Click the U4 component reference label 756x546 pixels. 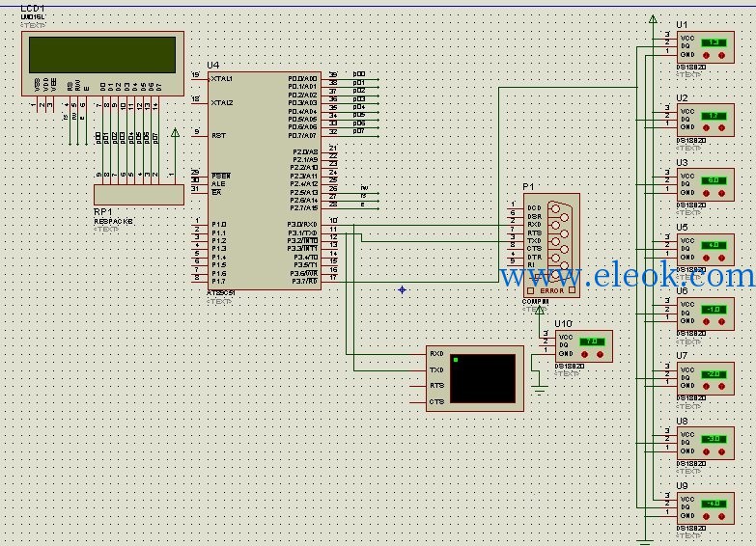[212, 65]
